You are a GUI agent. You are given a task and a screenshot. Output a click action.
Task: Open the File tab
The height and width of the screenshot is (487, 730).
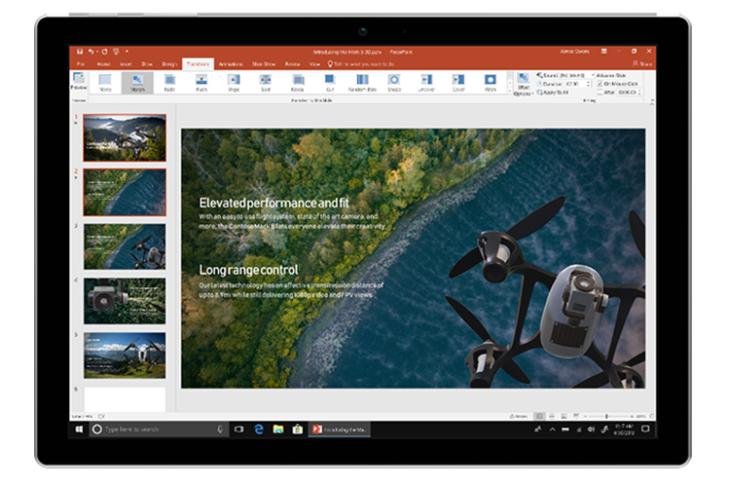pyautogui.click(x=81, y=64)
